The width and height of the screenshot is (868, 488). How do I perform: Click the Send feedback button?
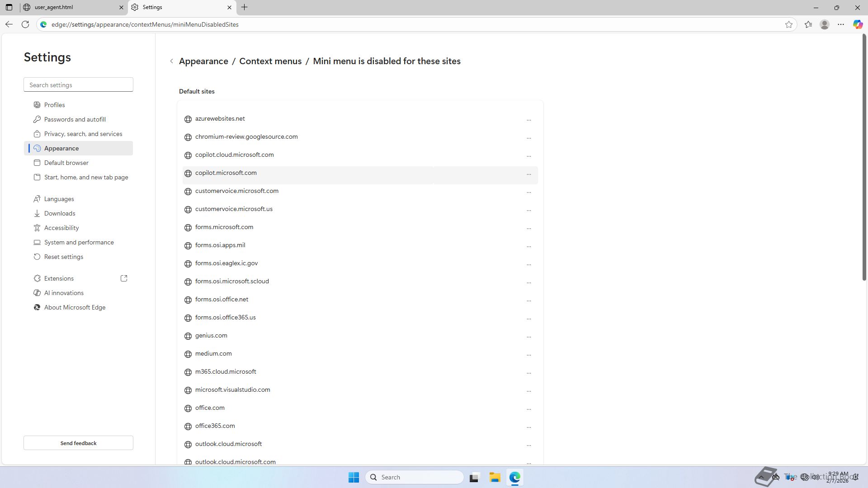(78, 443)
